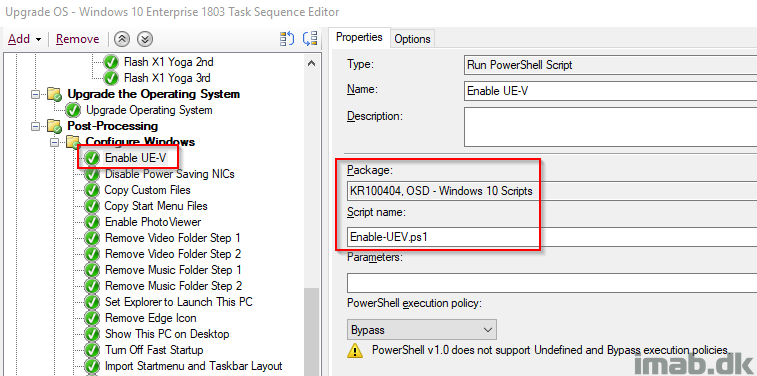Open the PowerShell execution policy Bypass dropdown

[421, 330]
